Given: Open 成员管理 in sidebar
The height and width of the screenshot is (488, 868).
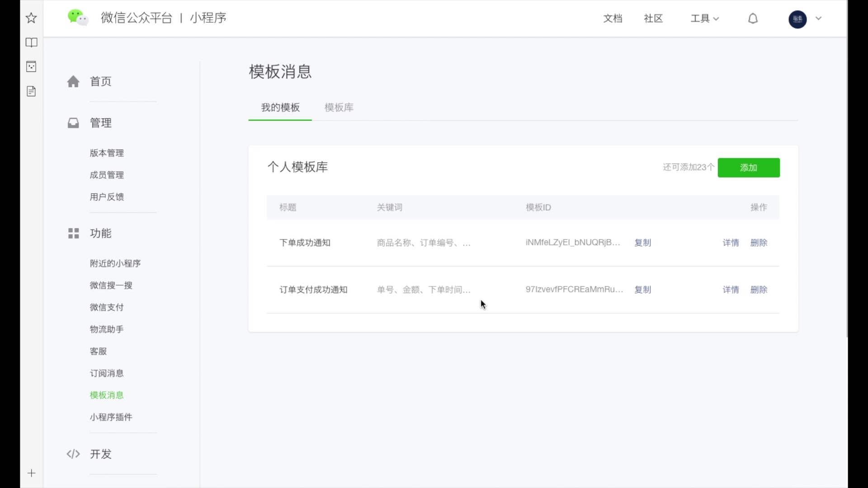Looking at the screenshot, I should tap(107, 175).
